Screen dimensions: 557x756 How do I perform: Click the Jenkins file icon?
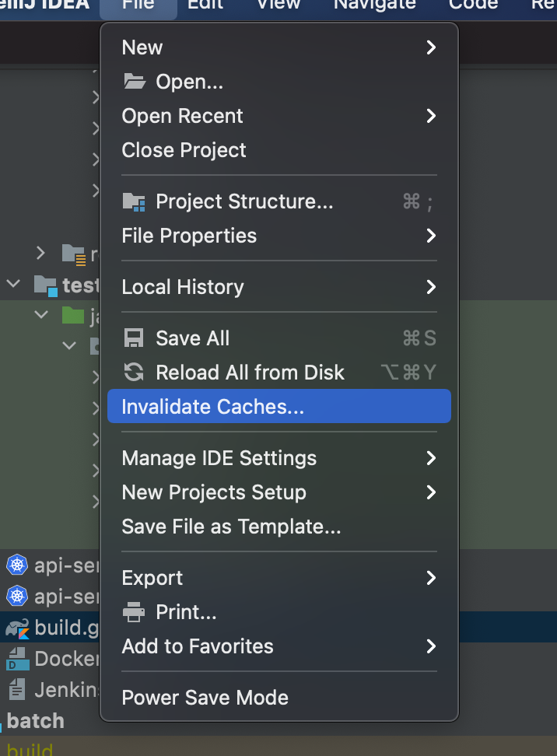(x=17, y=689)
